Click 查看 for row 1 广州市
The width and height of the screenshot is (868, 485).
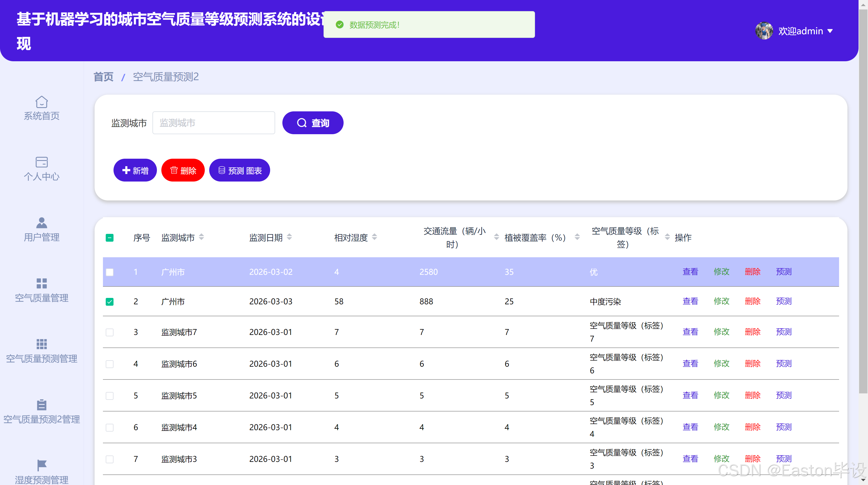tap(690, 271)
